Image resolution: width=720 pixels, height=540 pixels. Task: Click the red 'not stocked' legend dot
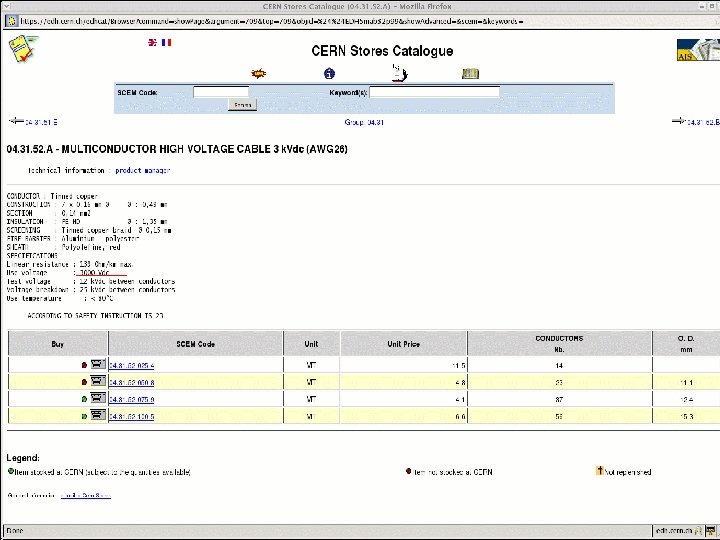tap(409, 471)
